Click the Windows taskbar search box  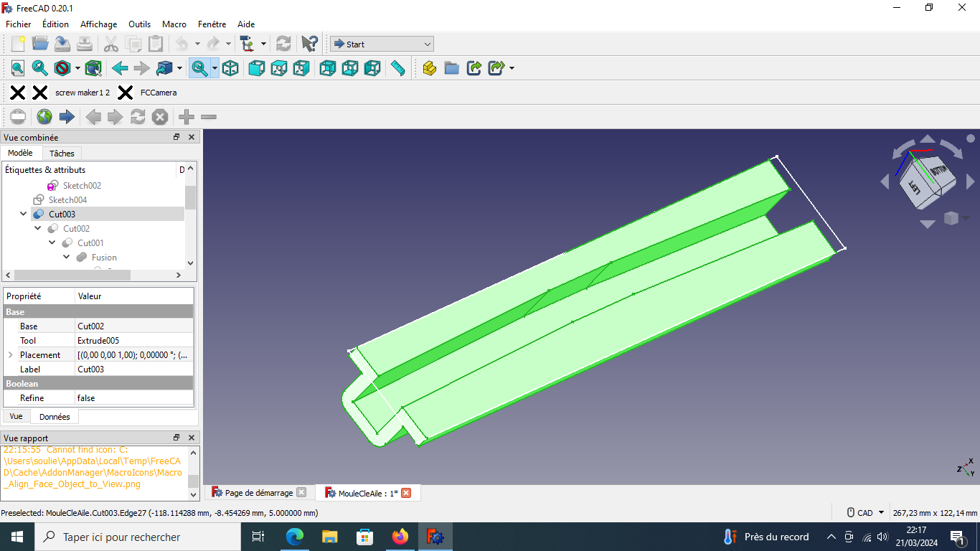137,537
